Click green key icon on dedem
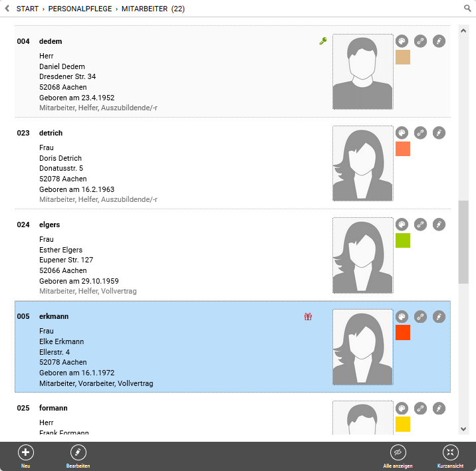 pyautogui.click(x=323, y=41)
